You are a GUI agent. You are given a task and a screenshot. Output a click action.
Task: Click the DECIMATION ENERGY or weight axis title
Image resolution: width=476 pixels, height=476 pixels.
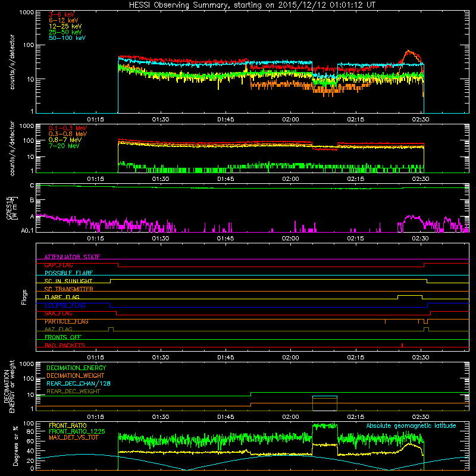[9, 386]
